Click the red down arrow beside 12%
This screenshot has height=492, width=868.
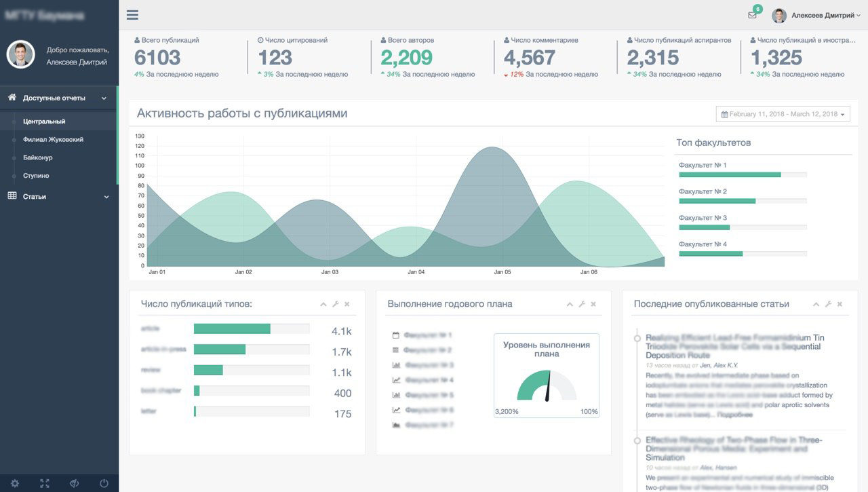pos(506,75)
